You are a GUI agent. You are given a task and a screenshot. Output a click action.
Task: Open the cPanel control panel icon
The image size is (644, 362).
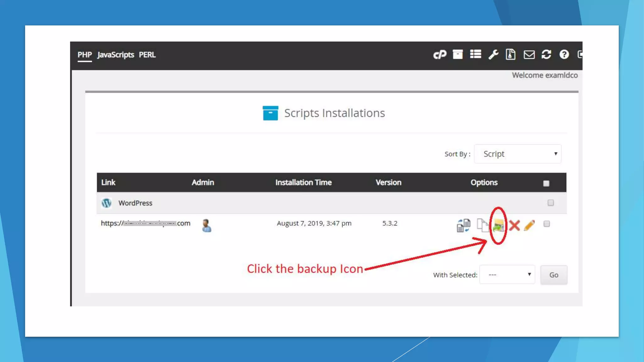(440, 55)
